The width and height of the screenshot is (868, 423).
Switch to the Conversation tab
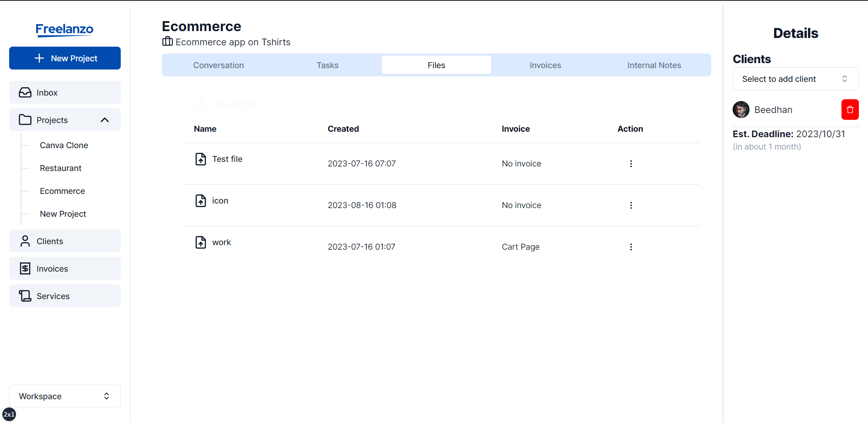pyautogui.click(x=218, y=65)
